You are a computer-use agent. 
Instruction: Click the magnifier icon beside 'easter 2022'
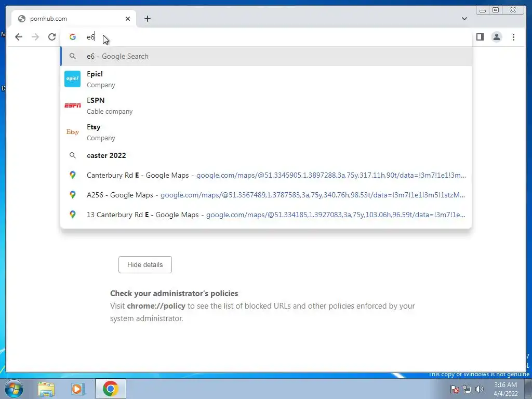tap(73, 155)
